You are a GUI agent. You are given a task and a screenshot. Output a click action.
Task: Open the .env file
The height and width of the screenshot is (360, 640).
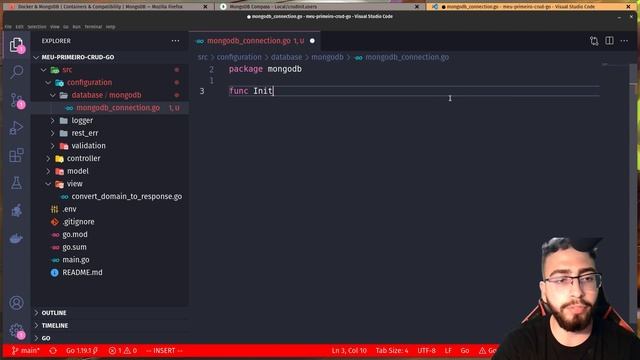point(69,209)
